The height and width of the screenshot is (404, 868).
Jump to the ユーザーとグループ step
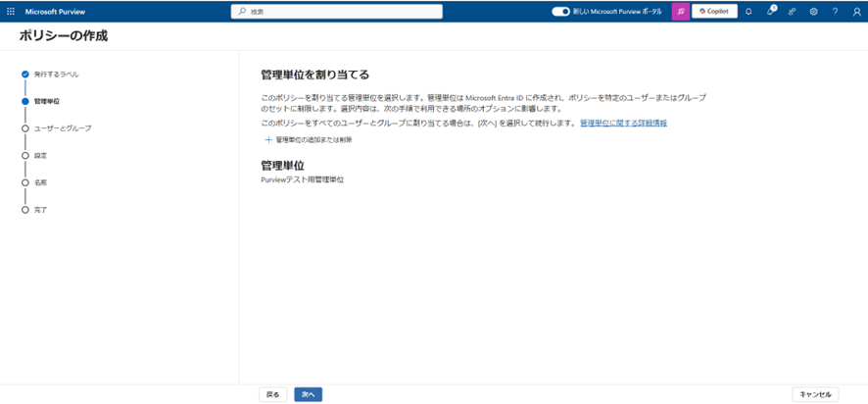tap(62, 128)
